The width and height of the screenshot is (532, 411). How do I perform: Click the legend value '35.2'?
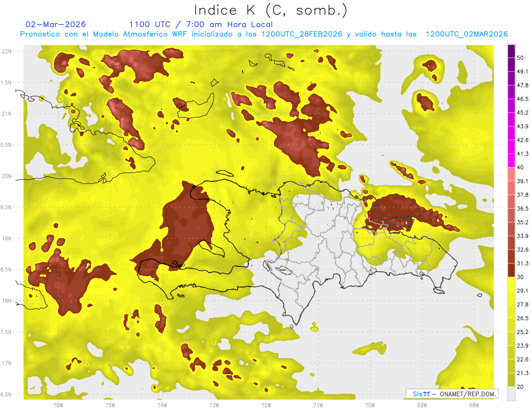pyautogui.click(x=523, y=223)
